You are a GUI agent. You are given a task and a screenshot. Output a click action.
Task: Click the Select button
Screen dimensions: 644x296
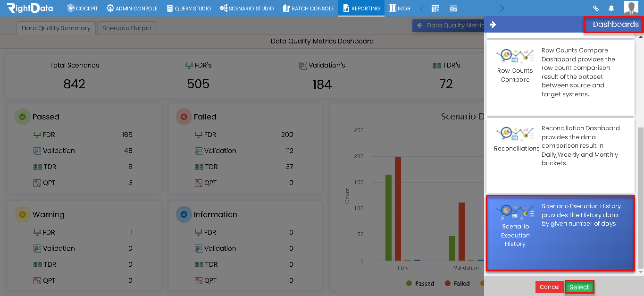click(580, 287)
